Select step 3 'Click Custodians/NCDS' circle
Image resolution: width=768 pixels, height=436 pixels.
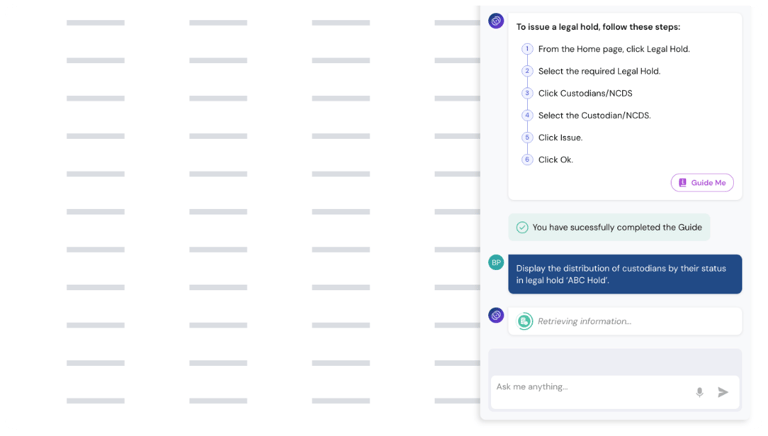click(x=527, y=93)
